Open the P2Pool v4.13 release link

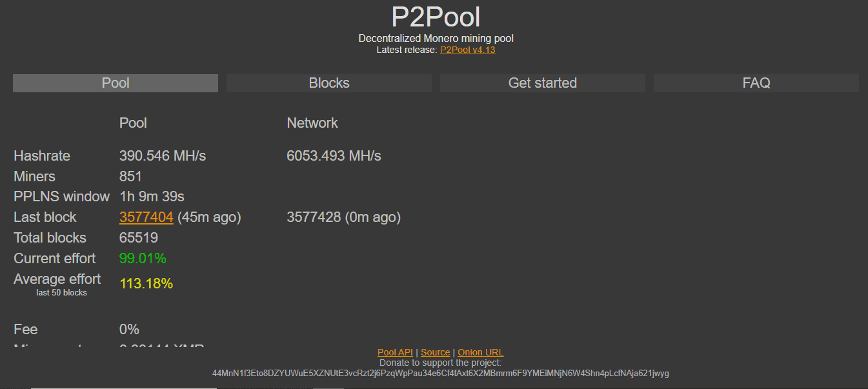(467, 50)
